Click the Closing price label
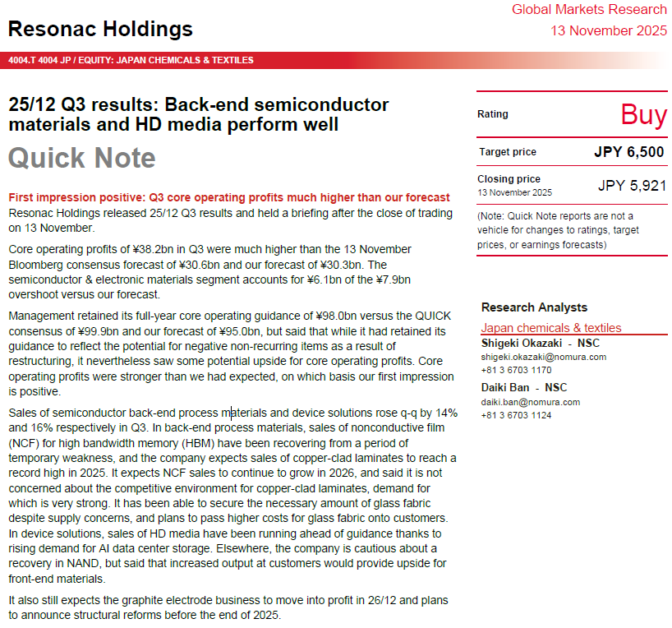Viewport: 672px width, 628px height. 509,179
